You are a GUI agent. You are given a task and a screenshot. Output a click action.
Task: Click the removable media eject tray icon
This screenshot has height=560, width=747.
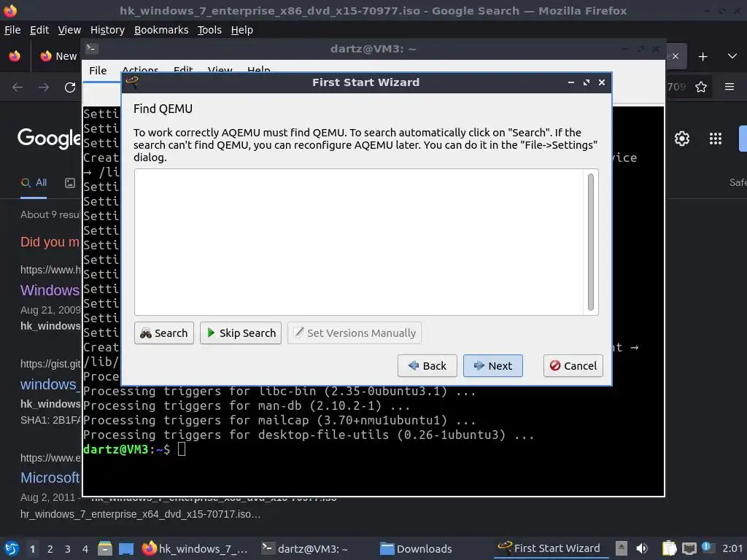(622, 548)
